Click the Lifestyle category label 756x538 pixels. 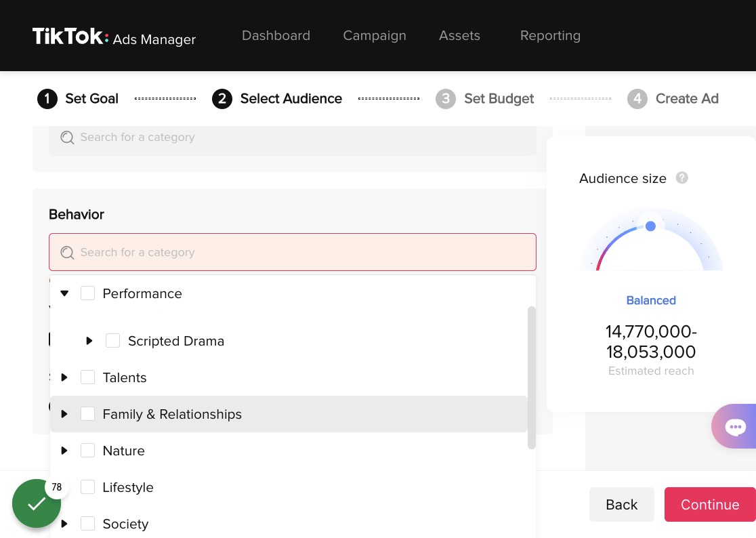tap(128, 487)
